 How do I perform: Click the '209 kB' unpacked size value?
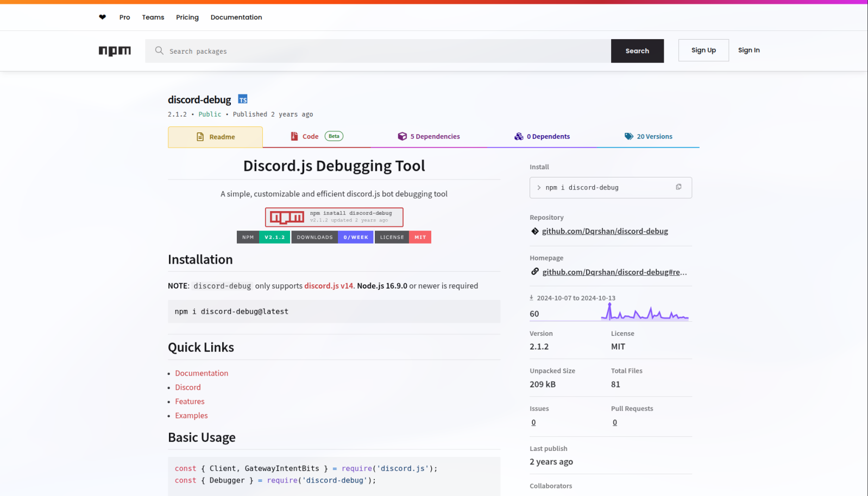543,384
